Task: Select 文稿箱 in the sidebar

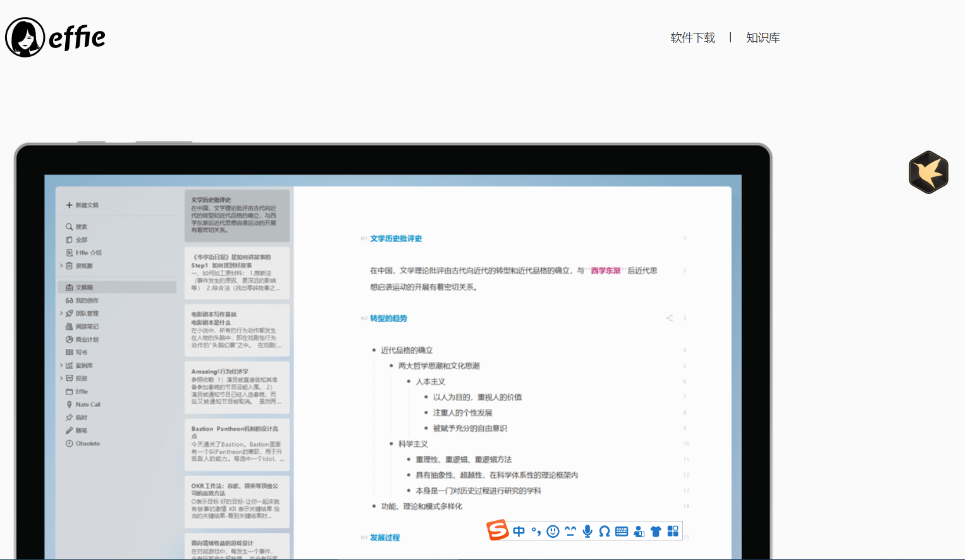Action: click(84, 288)
